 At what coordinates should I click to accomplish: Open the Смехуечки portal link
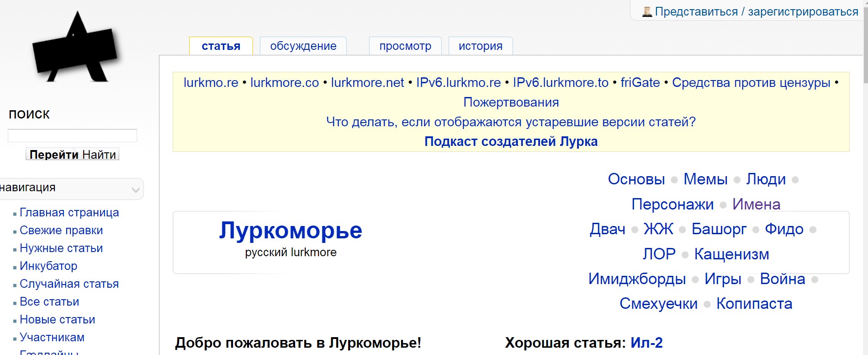click(x=659, y=303)
